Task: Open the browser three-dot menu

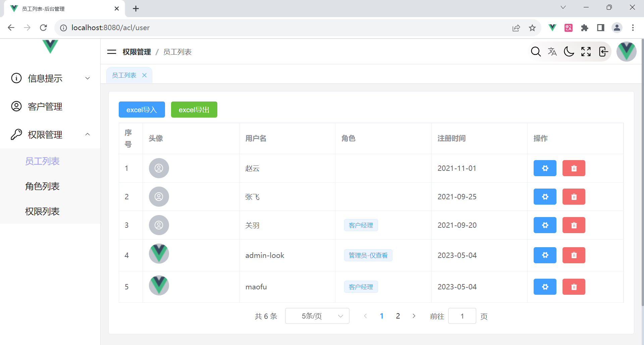Action: click(633, 27)
